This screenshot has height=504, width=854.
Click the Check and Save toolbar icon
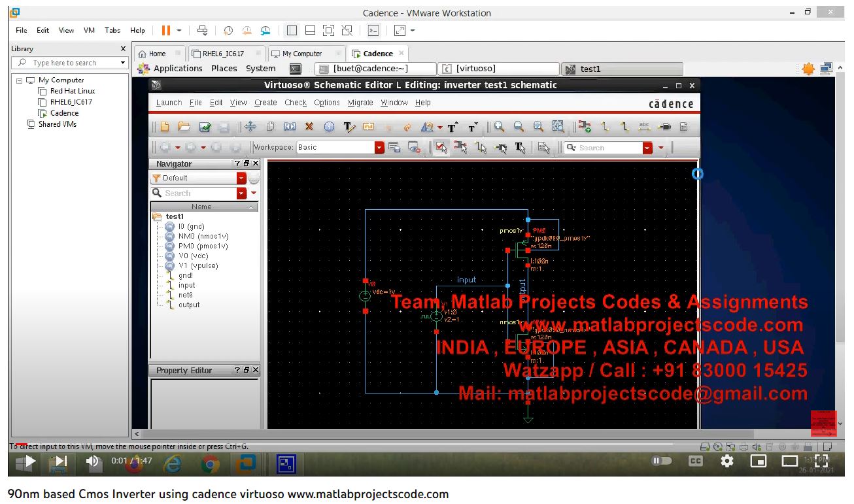click(205, 127)
